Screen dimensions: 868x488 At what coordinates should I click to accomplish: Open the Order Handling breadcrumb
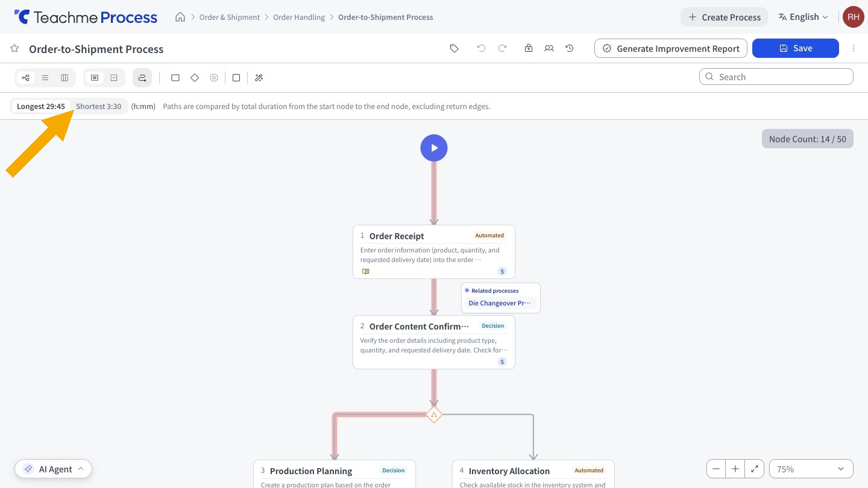(299, 17)
